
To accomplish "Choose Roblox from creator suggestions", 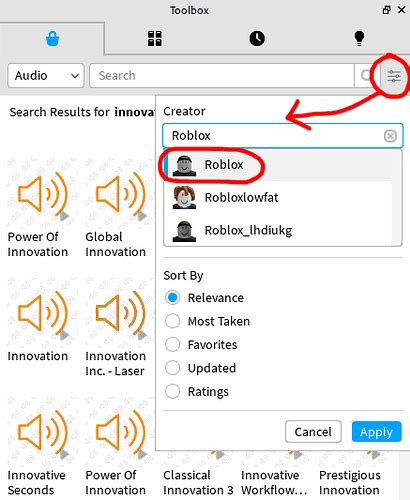I will [278, 165].
